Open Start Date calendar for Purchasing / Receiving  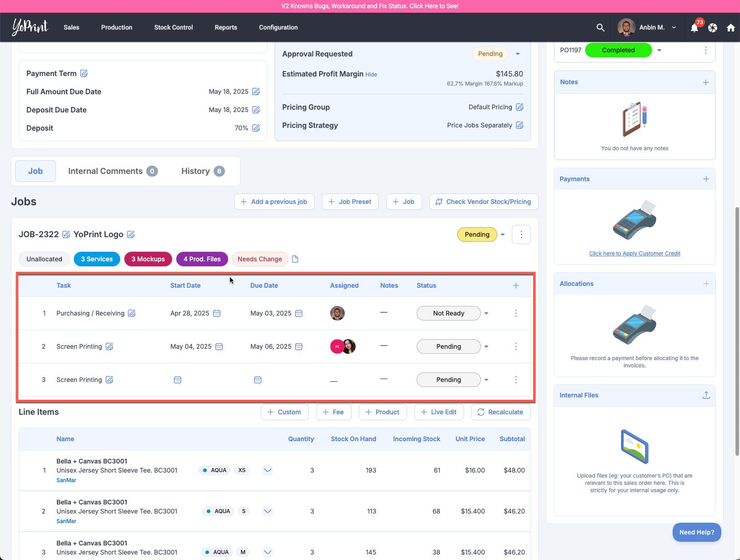pyautogui.click(x=217, y=313)
